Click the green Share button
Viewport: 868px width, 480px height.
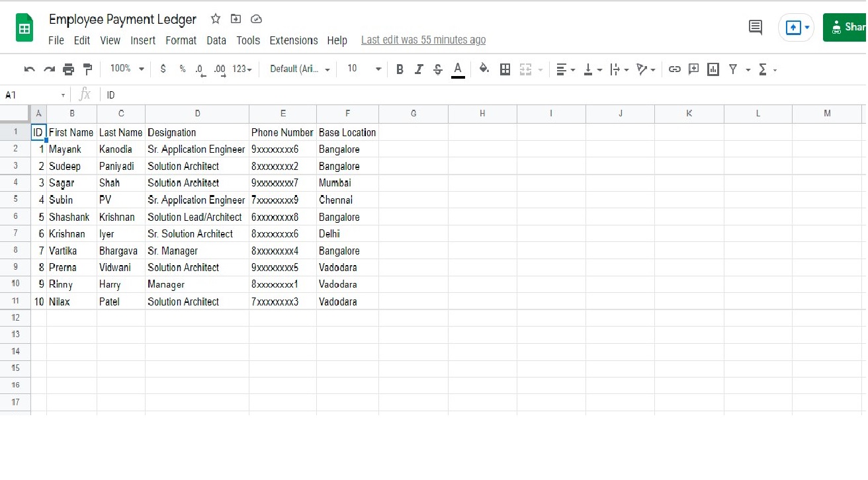[x=845, y=28]
